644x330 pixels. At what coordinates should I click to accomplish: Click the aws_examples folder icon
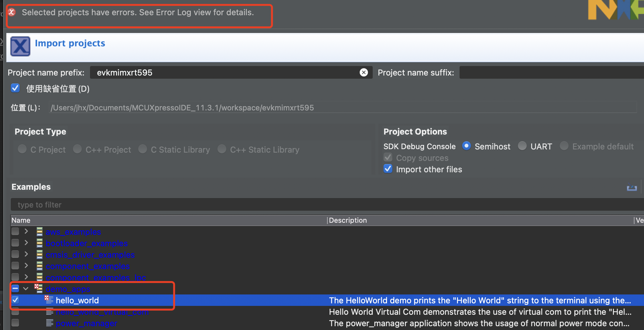pos(40,232)
